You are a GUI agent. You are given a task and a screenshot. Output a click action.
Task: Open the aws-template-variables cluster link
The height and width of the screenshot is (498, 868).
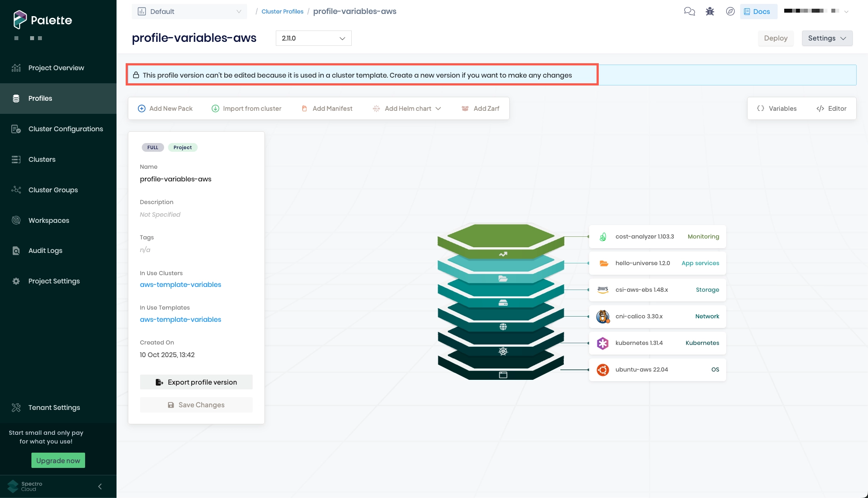[180, 284]
